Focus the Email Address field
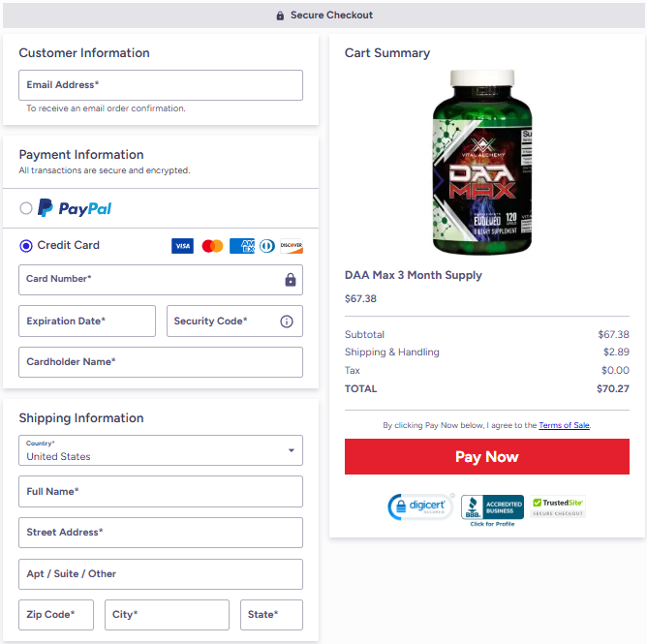 (x=161, y=85)
